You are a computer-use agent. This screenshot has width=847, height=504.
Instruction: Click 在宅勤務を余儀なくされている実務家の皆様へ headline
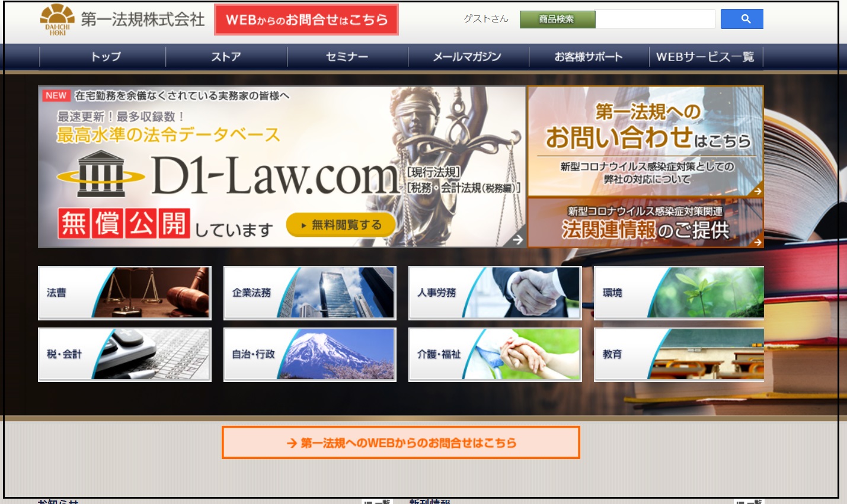tap(182, 95)
